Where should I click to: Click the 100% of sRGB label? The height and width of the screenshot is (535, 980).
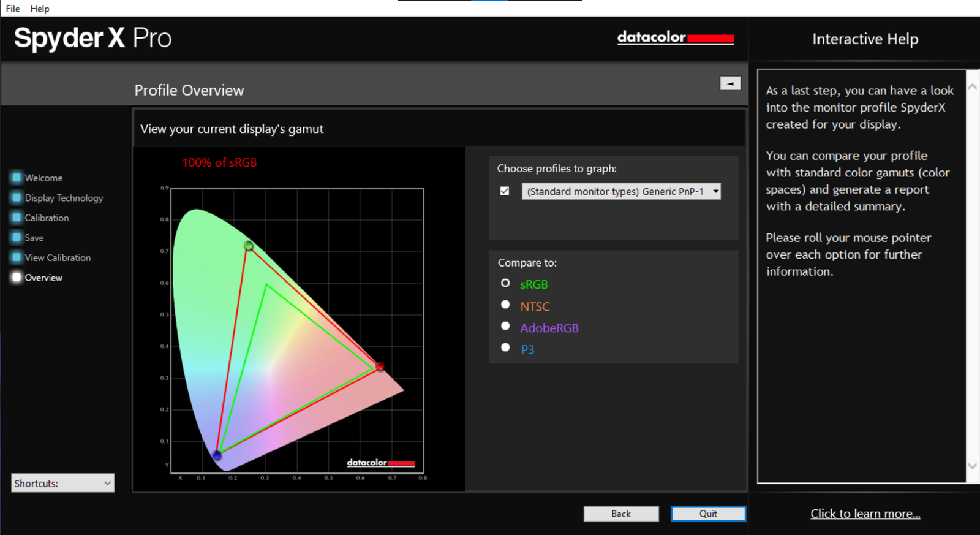tap(219, 162)
